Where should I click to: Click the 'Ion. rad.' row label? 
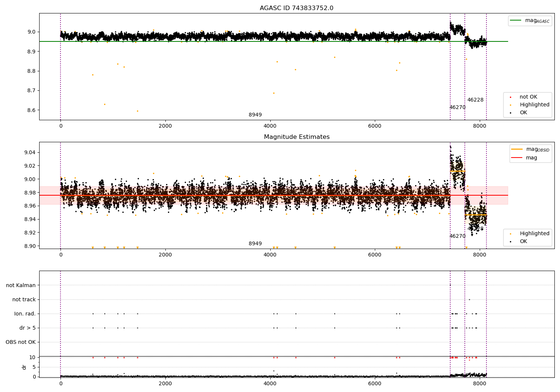click(25, 314)
